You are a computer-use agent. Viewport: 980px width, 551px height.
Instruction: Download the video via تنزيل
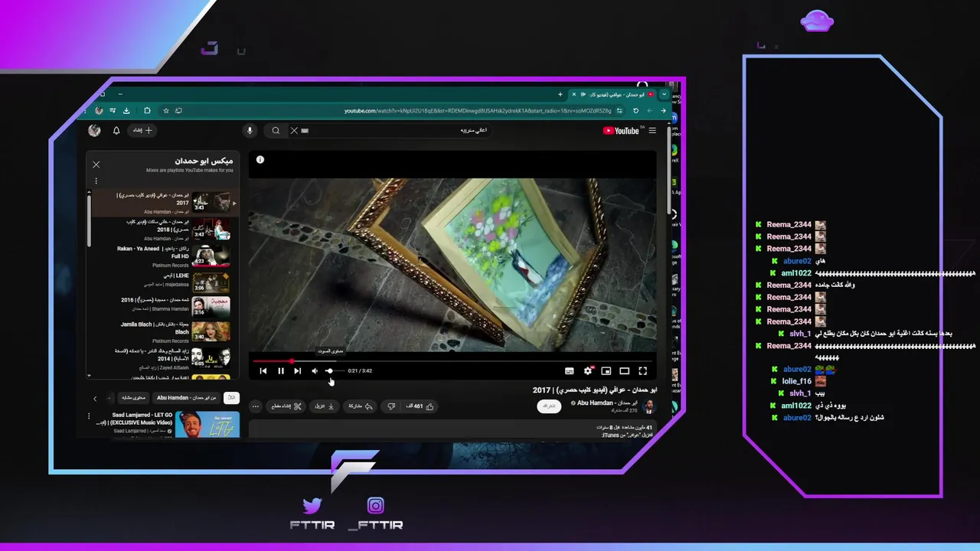tap(325, 406)
